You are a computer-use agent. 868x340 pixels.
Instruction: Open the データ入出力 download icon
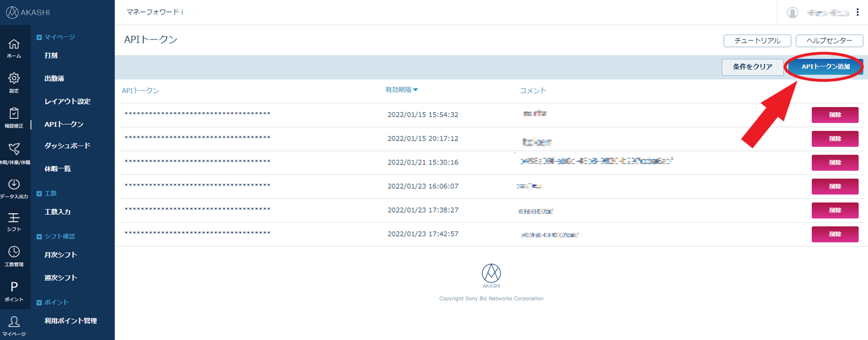(x=14, y=184)
